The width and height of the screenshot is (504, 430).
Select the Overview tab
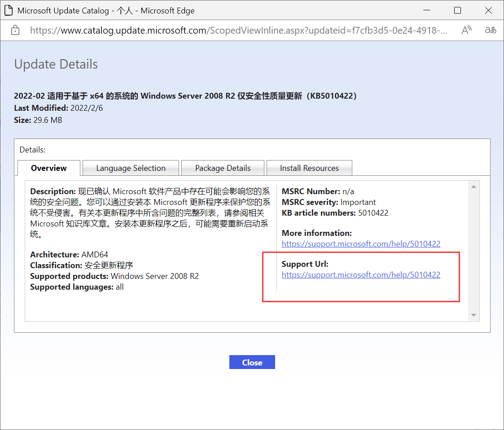coord(49,168)
